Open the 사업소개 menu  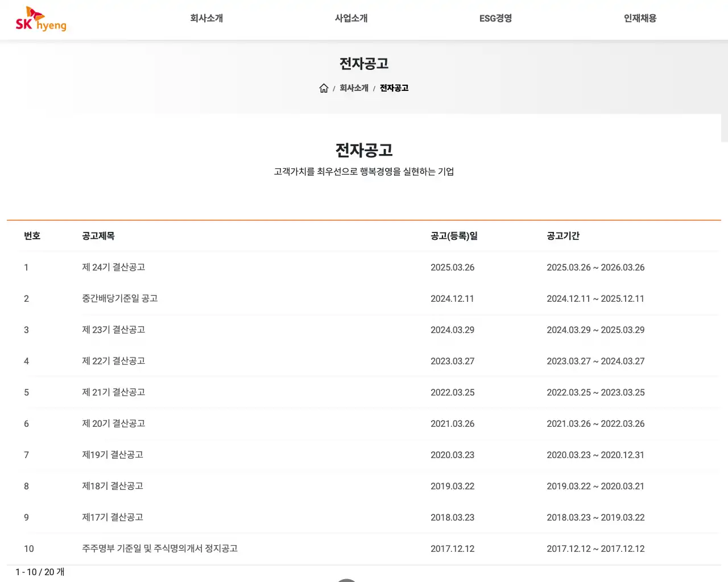[351, 18]
